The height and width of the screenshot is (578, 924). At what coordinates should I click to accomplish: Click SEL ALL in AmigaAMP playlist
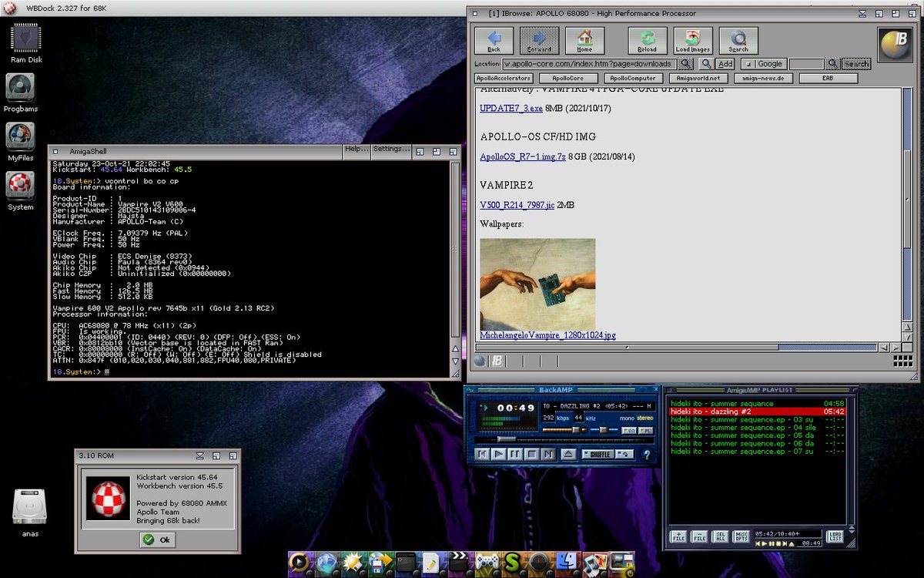point(720,536)
